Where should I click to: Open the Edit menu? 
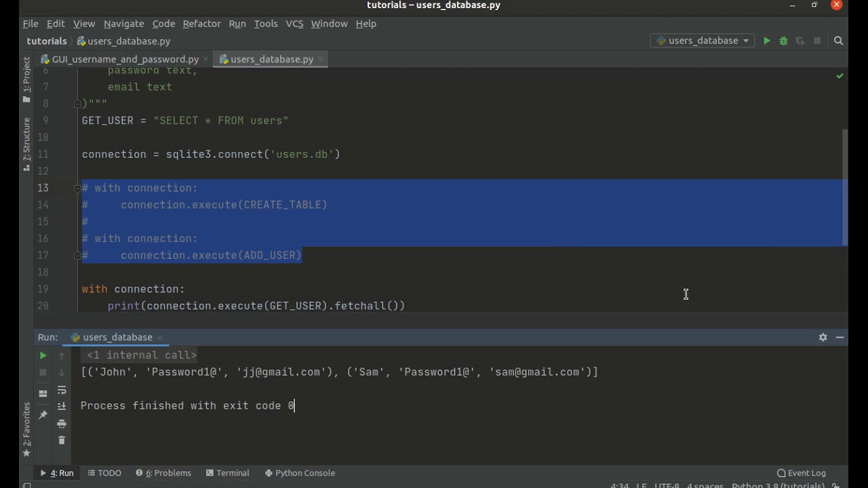coord(56,24)
